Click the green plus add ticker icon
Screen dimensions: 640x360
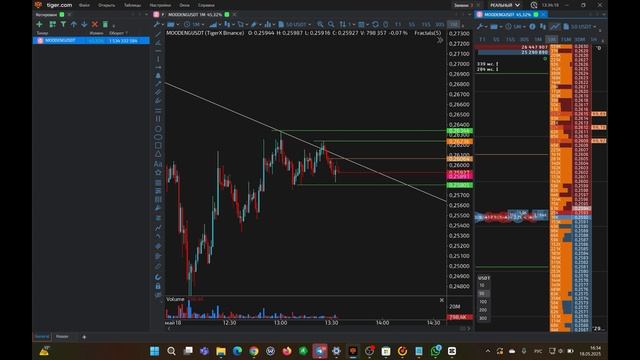(40, 24)
